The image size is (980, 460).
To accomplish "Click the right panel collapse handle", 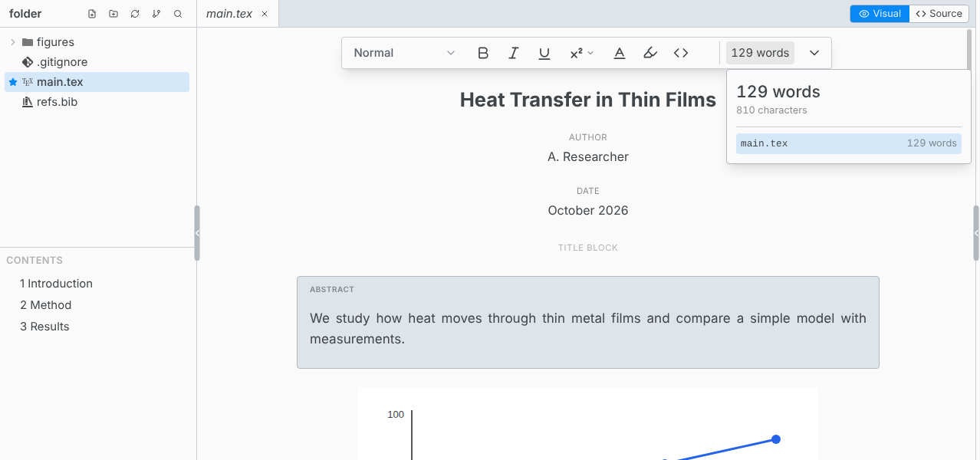I will (976, 233).
